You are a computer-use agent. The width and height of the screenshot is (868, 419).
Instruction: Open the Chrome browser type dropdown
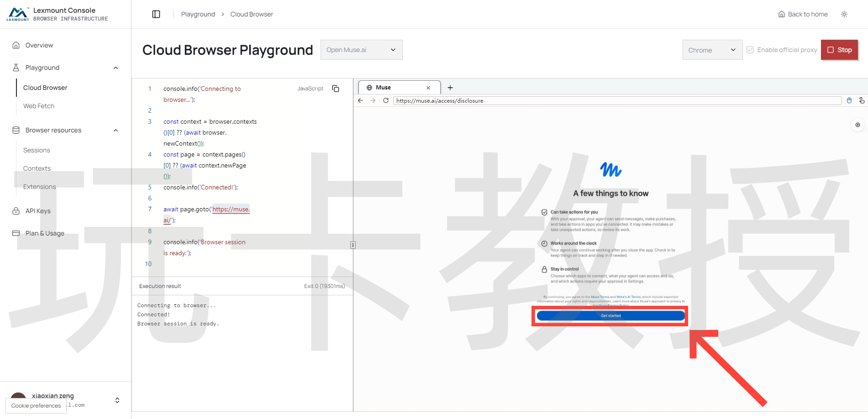[712, 50]
